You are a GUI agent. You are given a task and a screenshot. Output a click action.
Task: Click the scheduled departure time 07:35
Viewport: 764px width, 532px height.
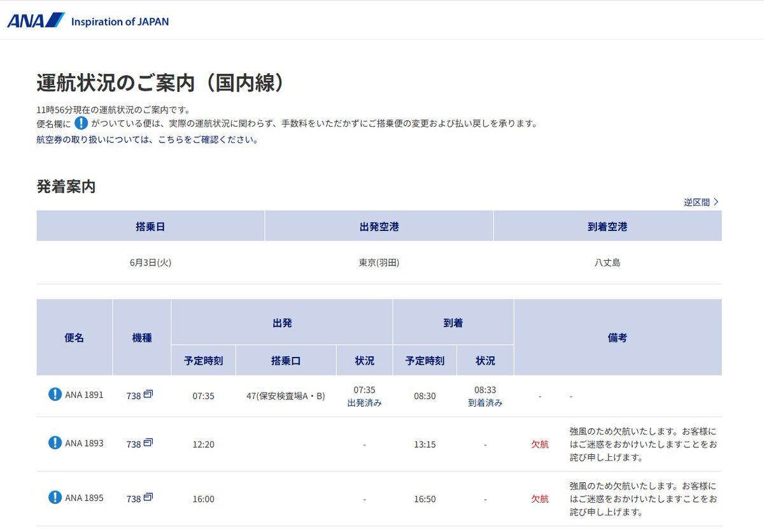[203, 396]
